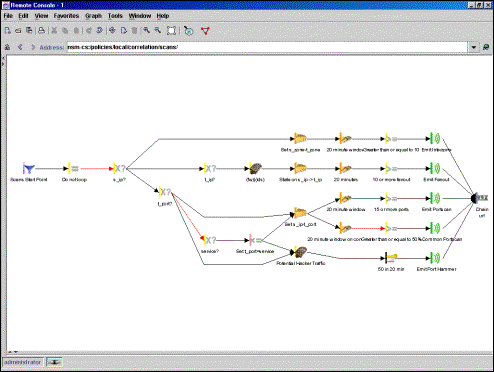Open the address bar dropdown arrow

[474, 47]
